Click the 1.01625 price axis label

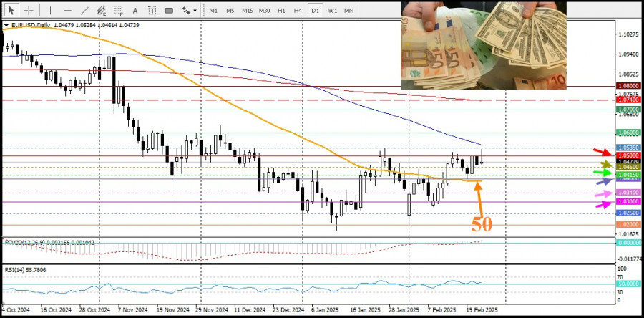click(628, 234)
